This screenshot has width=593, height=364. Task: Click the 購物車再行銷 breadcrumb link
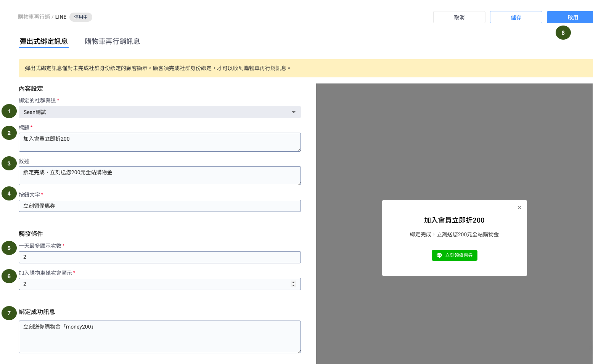(34, 17)
